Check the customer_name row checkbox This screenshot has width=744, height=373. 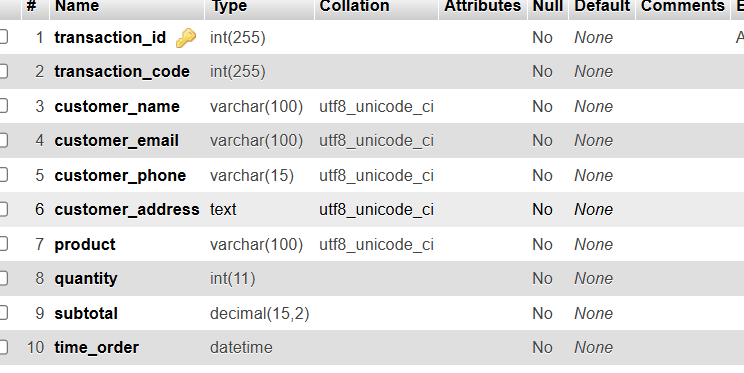[x=3, y=106]
